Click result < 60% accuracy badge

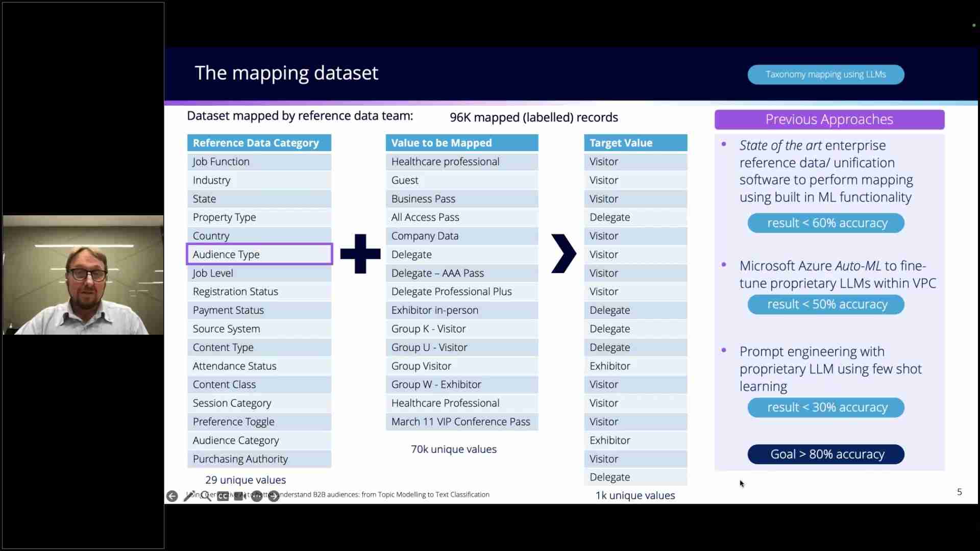coord(826,223)
